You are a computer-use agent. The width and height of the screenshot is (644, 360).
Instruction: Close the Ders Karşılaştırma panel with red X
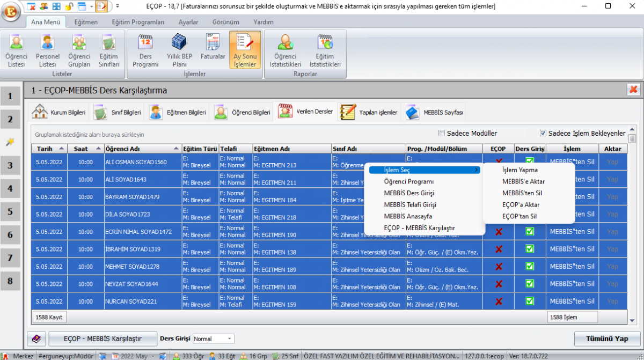(x=633, y=90)
